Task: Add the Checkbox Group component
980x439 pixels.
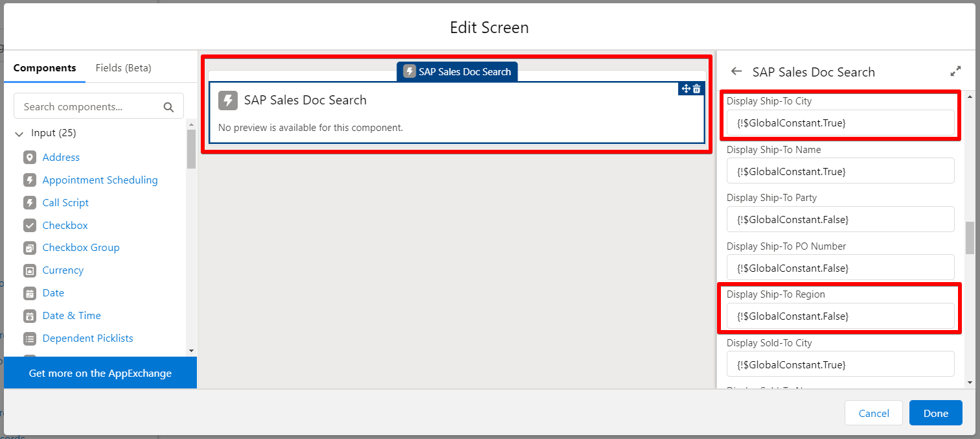Action: (x=81, y=248)
